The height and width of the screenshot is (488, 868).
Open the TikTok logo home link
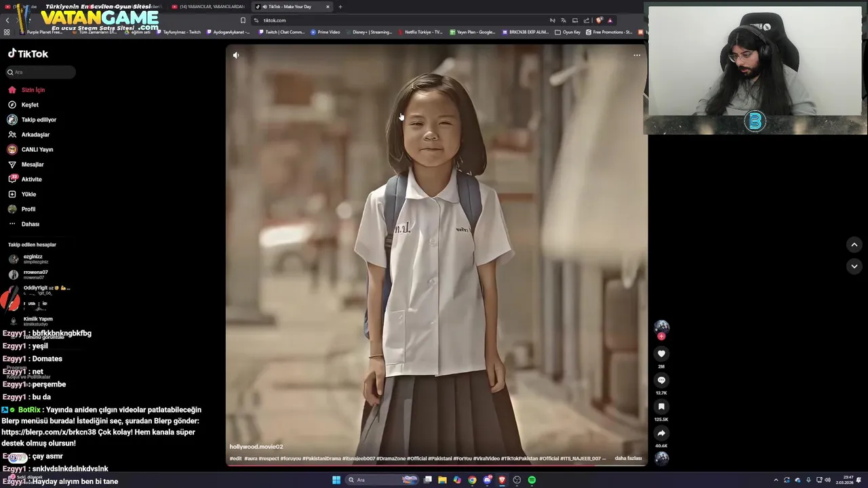click(x=28, y=54)
